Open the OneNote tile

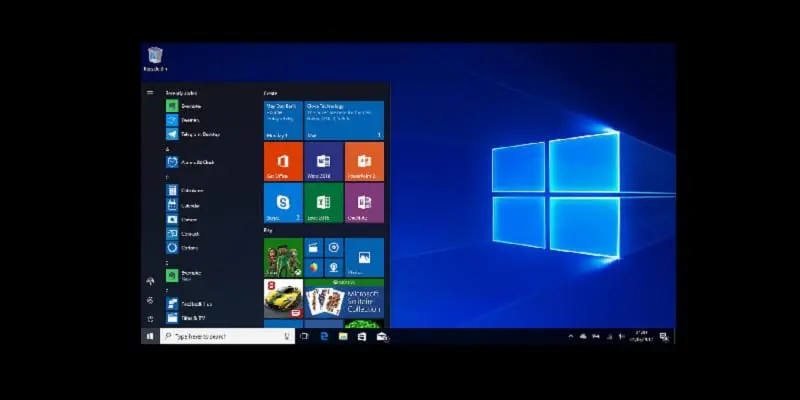click(364, 202)
